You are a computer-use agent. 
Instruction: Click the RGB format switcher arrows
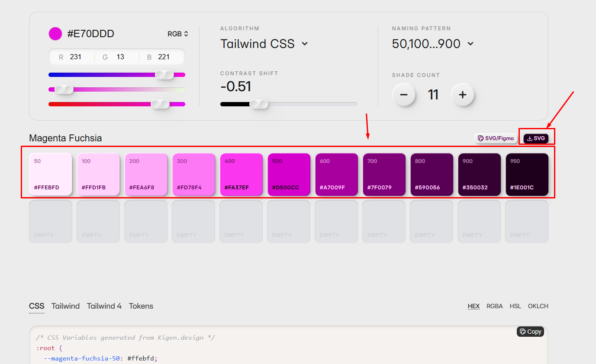click(186, 33)
